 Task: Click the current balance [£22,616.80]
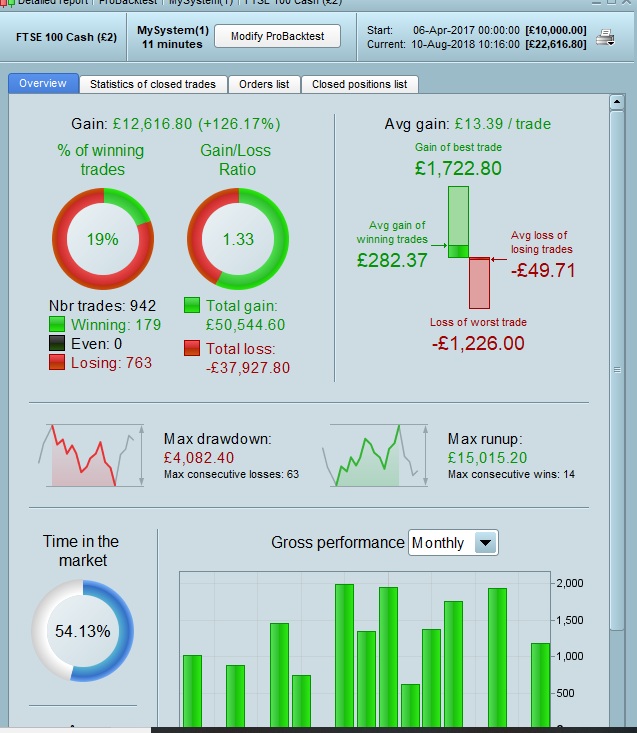click(556, 44)
